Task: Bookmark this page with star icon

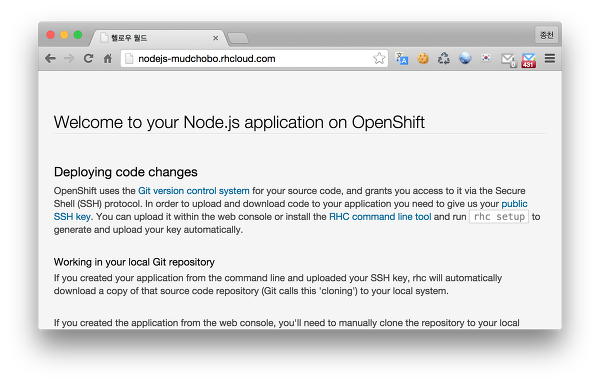Action: 379,59
